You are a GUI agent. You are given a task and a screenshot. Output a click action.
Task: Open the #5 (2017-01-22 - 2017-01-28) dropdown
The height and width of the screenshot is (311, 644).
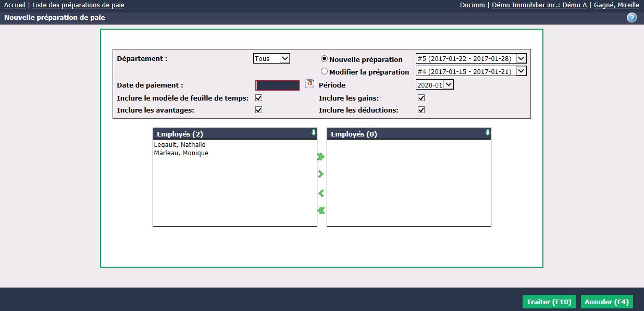(471, 58)
